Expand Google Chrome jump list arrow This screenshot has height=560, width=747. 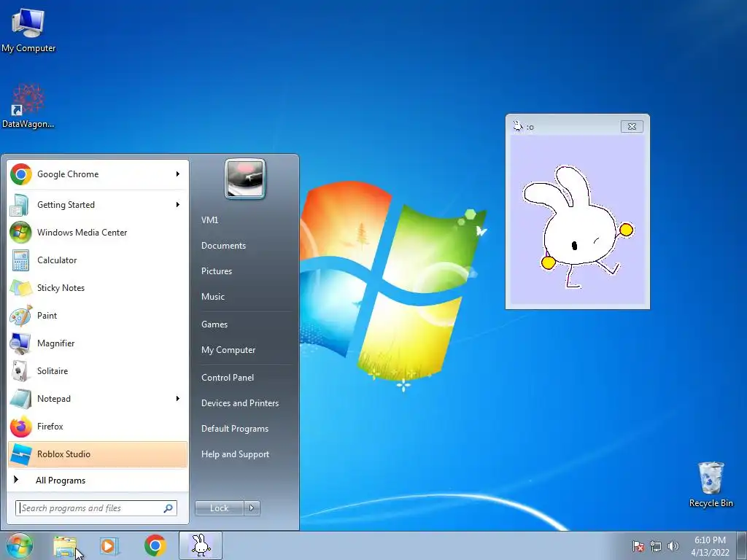pos(178,174)
